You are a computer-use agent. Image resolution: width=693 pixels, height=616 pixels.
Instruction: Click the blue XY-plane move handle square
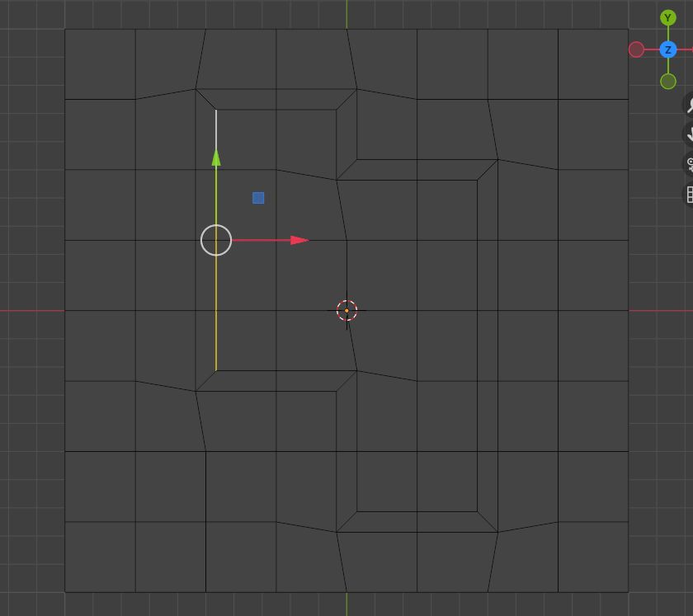click(x=258, y=198)
